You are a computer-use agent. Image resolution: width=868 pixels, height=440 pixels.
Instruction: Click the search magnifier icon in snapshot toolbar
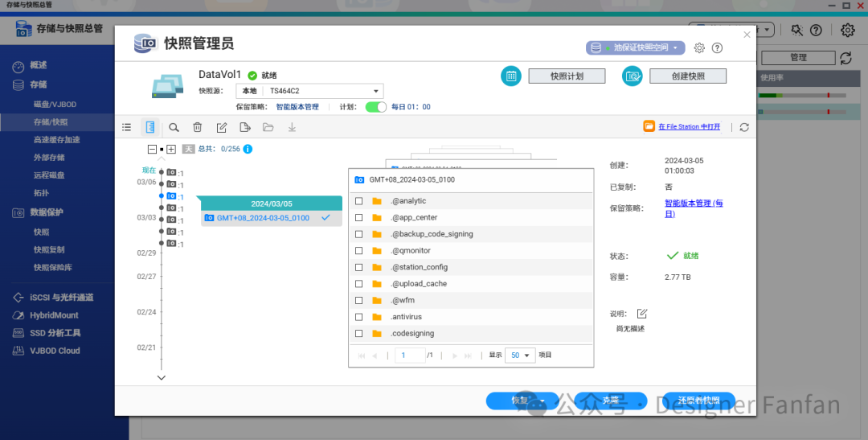point(174,127)
